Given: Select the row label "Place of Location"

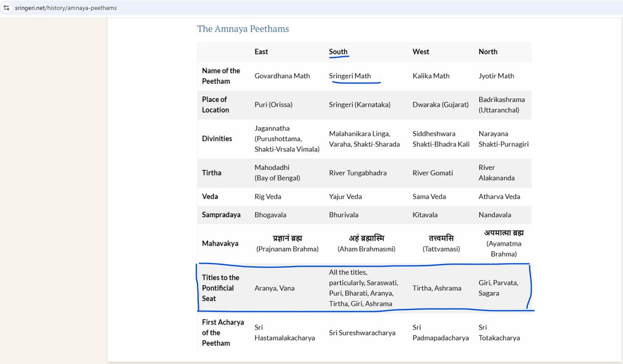Looking at the screenshot, I should pos(215,105).
